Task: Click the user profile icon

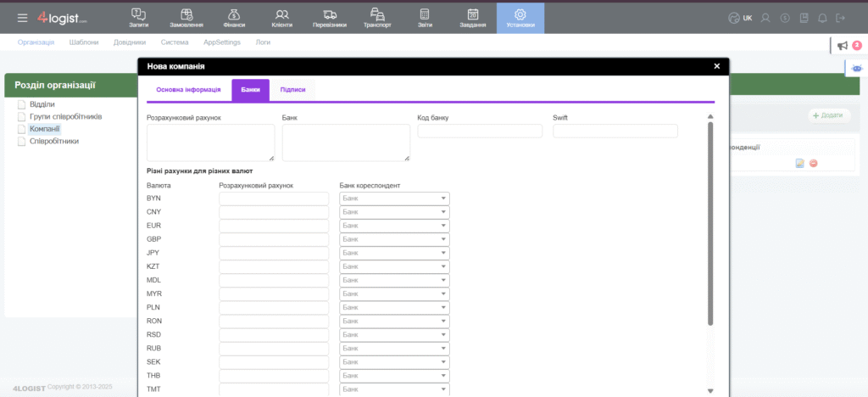Action: [x=765, y=18]
